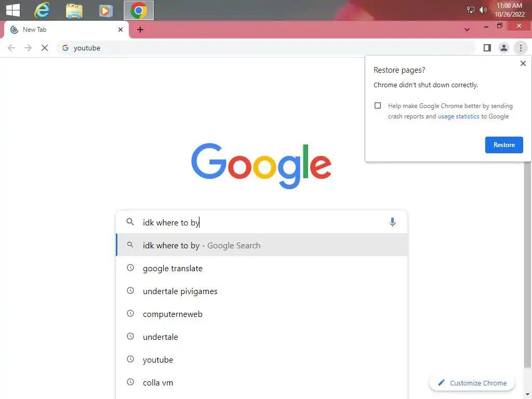Open the Windows Start menu
The image size is (532, 399).
[x=13, y=10]
